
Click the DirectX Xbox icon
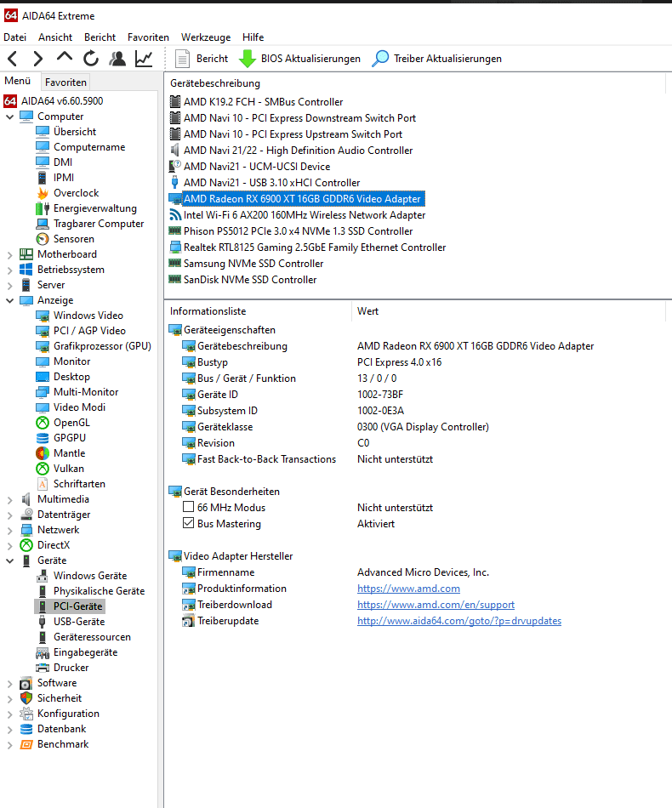pyautogui.click(x=26, y=545)
